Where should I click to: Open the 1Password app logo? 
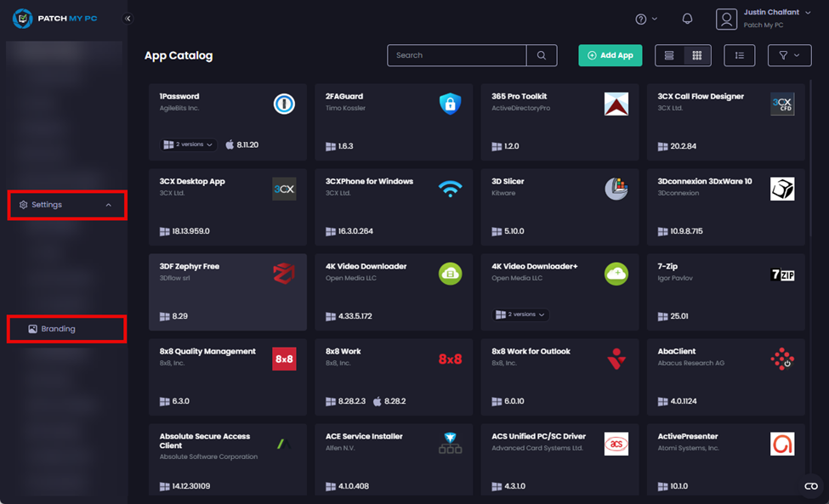(x=284, y=104)
